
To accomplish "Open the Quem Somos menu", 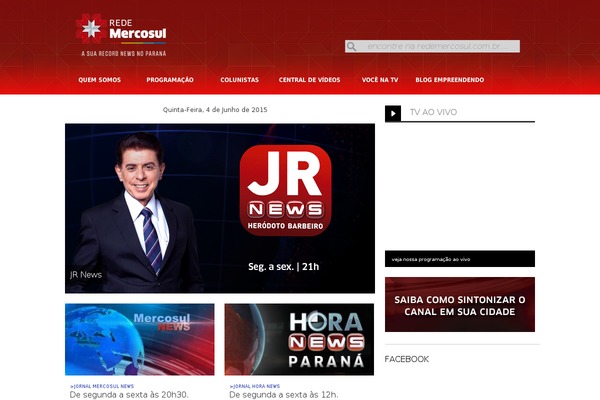I will (x=99, y=80).
